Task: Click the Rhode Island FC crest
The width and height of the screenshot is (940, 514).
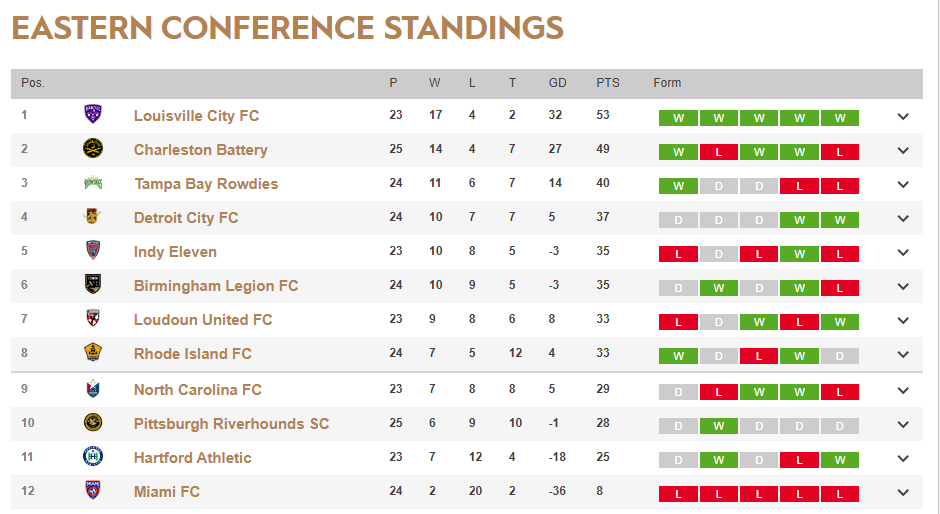Action: [x=93, y=353]
